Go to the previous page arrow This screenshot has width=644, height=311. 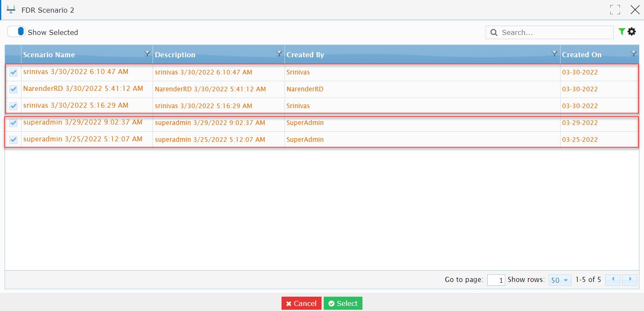point(612,279)
